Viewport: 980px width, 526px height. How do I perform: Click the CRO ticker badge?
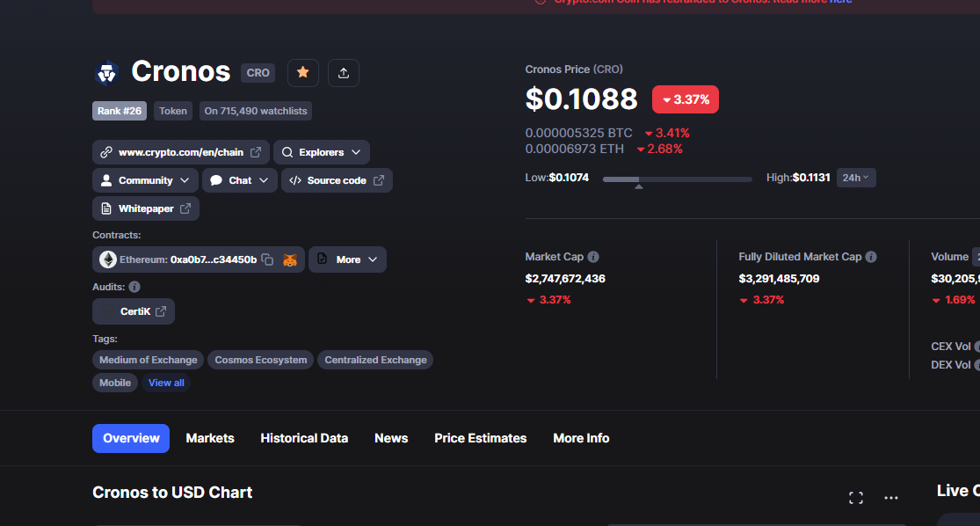[258, 72]
